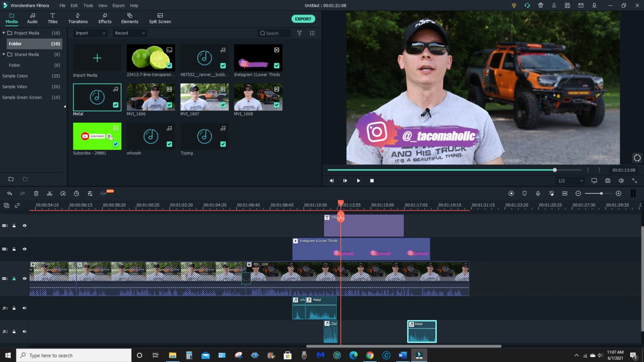Screen dimensions: 644x362
Task: Mute audio track 2 with its speaker icon
Action: tap(24, 332)
